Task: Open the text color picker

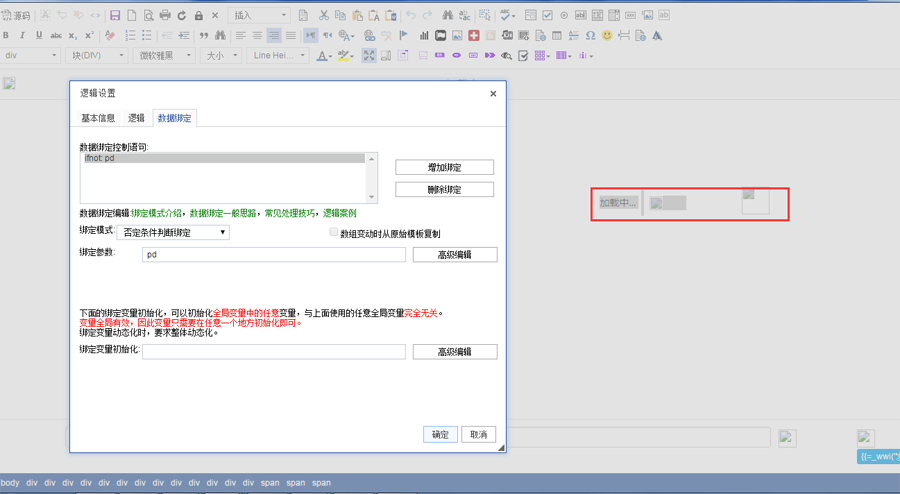Action: coord(324,56)
